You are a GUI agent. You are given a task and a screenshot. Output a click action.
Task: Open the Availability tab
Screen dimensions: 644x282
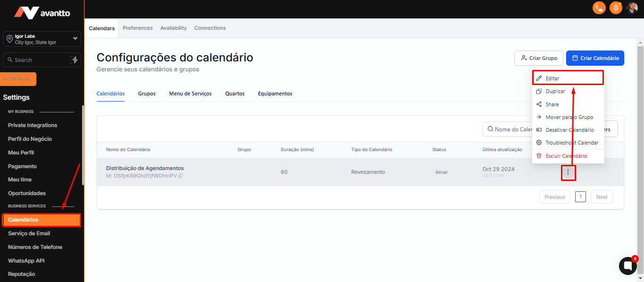coord(173,28)
